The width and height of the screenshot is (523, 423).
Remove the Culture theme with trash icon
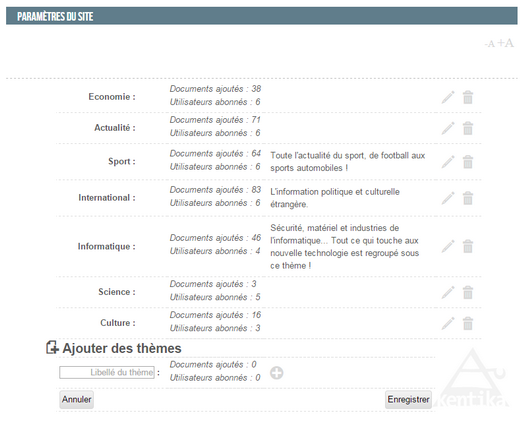coord(468,323)
